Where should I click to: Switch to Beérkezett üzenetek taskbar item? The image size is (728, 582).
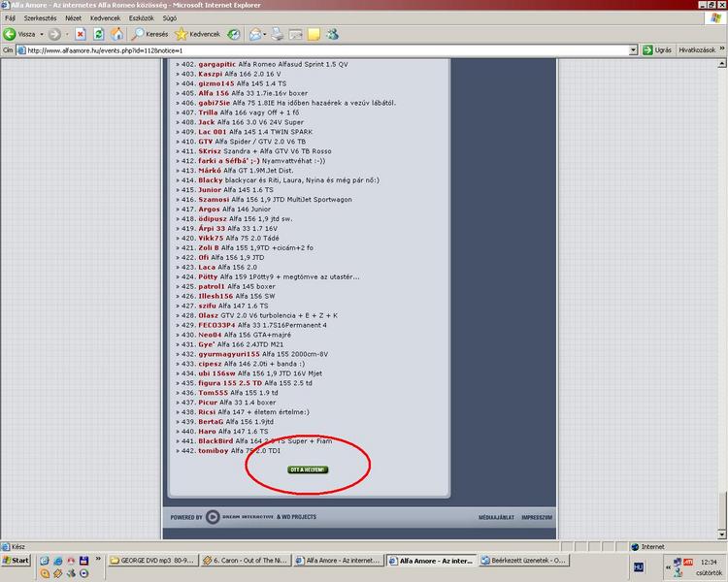pos(524,561)
